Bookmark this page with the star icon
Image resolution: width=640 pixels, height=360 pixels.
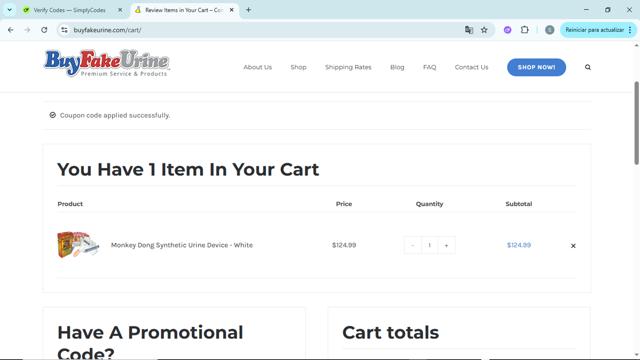pos(484,30)
